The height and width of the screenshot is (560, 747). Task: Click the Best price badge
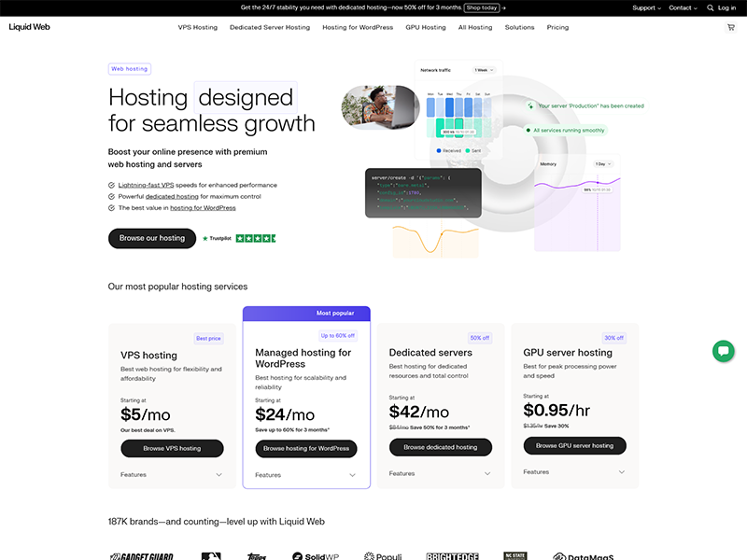pyautogui.click(x=208, y=339)
